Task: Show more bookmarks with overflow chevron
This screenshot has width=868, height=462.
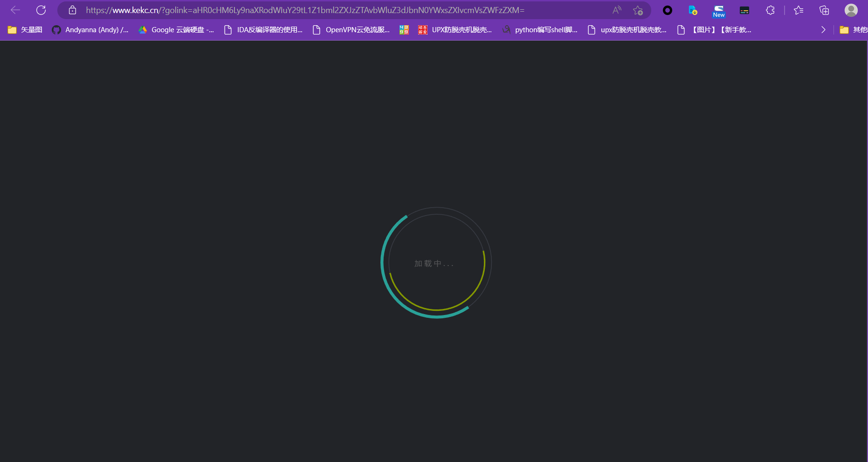Action: 823,30
